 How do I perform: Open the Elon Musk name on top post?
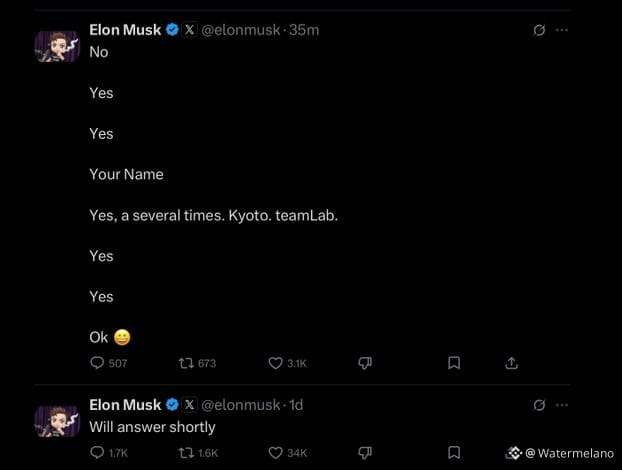tap(125, 30)
